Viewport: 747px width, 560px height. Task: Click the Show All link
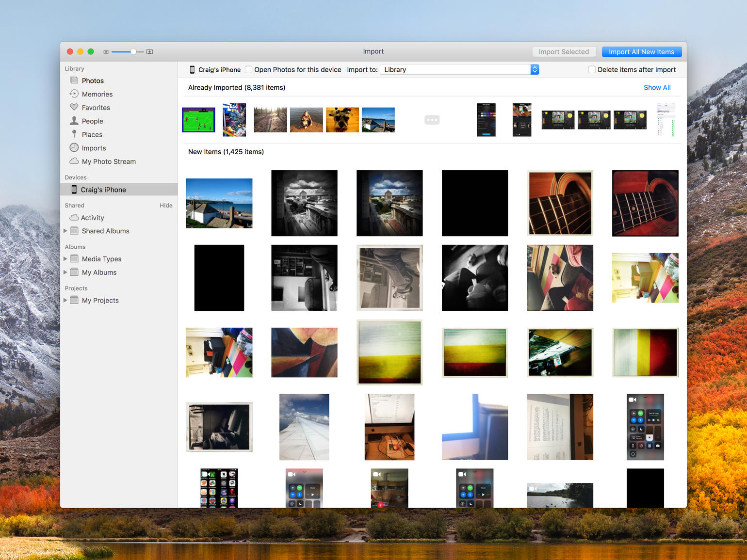(x=657, y=87)
